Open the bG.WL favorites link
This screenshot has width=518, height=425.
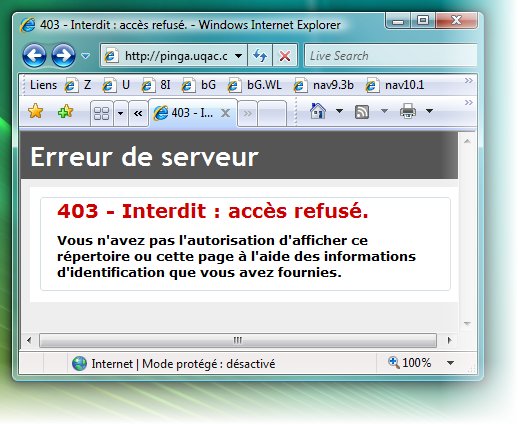(x=255, y=85)
